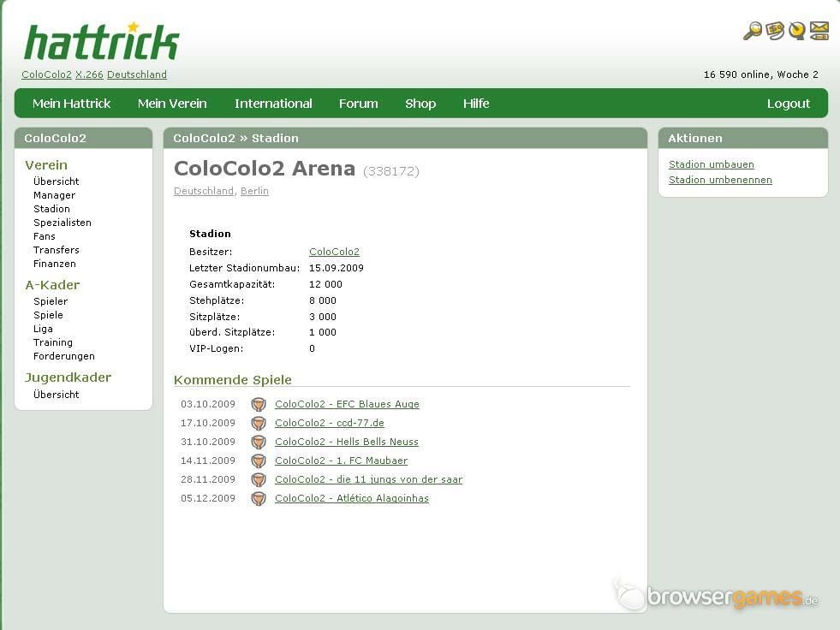Open Finanzen in the sidebar
The height and width of the screenshot is (630, 840).
[x=55, y=264]
